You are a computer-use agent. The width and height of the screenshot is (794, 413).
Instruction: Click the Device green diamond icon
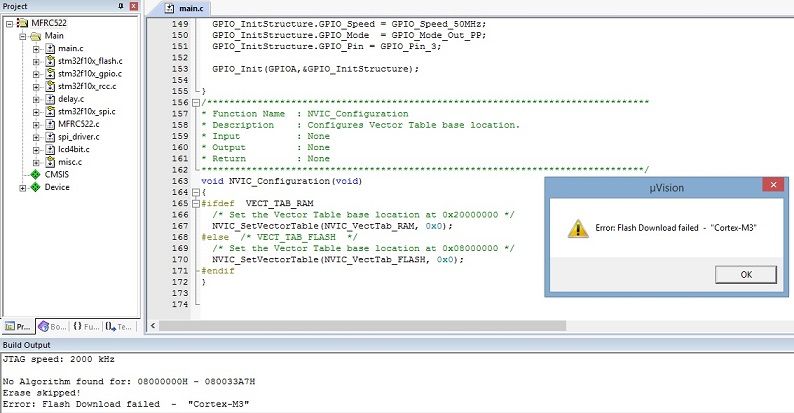(x=35, y=187)
